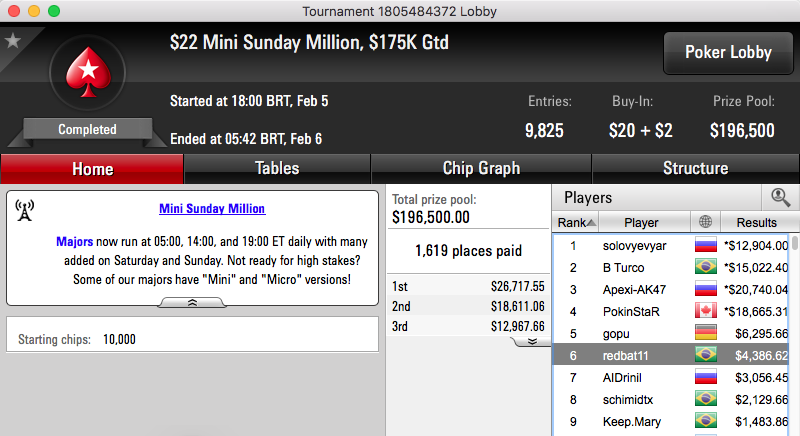The width and height of the screenshot is (800, 436).
Task: Sort by the globe country column
Action: (706, 222)
